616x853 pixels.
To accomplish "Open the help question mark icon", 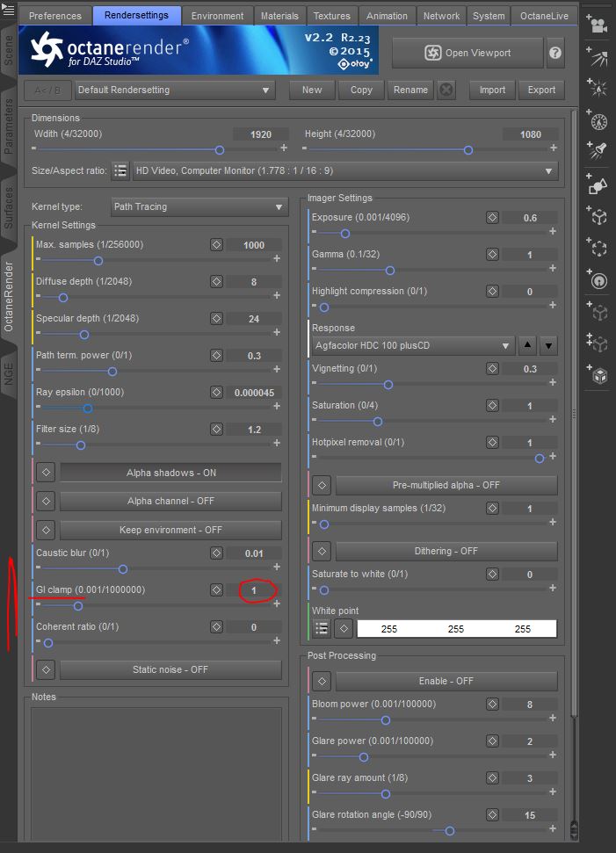I will [x=555, y=53].
